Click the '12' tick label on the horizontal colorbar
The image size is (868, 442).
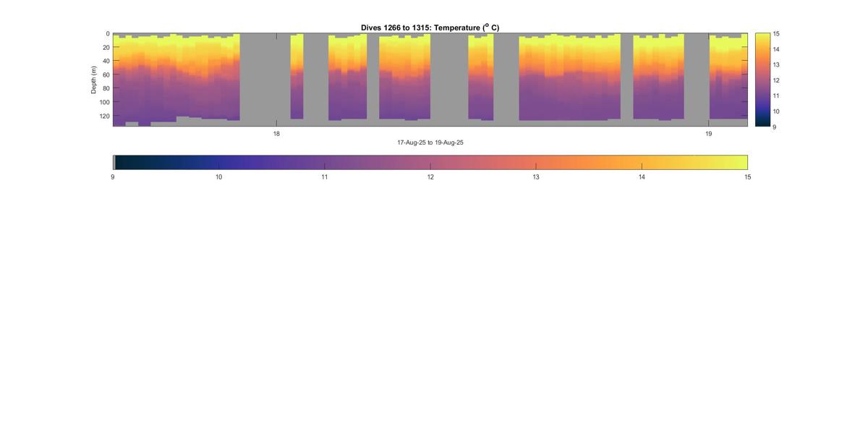tap(430, 177)
